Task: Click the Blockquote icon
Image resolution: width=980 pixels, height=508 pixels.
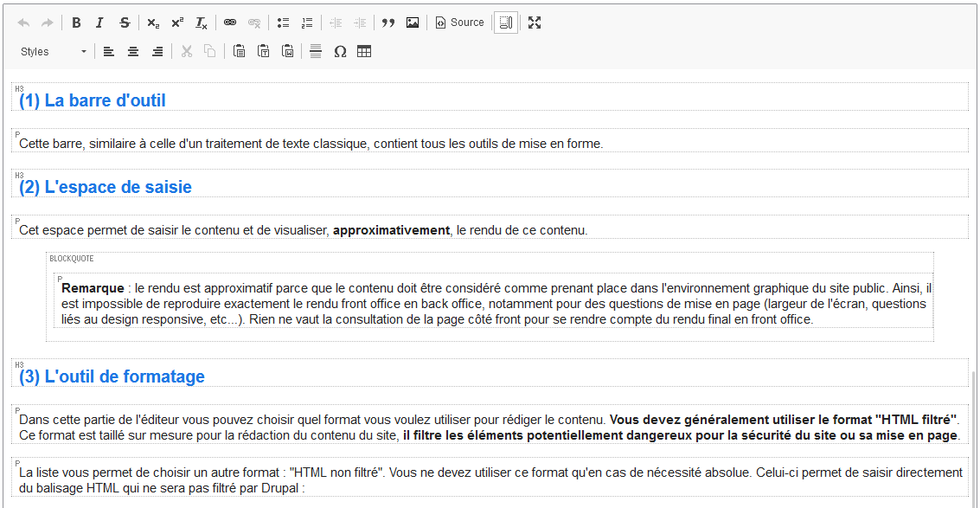Action: point(388,22)
